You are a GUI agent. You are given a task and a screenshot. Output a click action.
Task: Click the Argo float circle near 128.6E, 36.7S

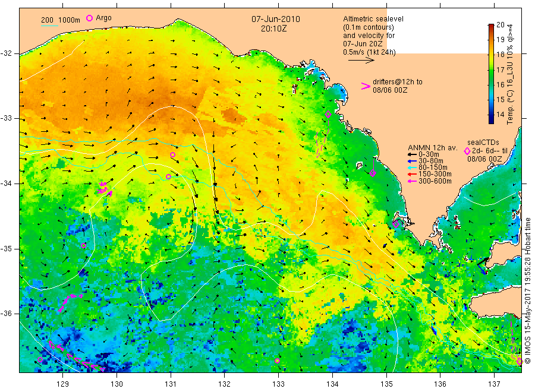pos(40,359)
